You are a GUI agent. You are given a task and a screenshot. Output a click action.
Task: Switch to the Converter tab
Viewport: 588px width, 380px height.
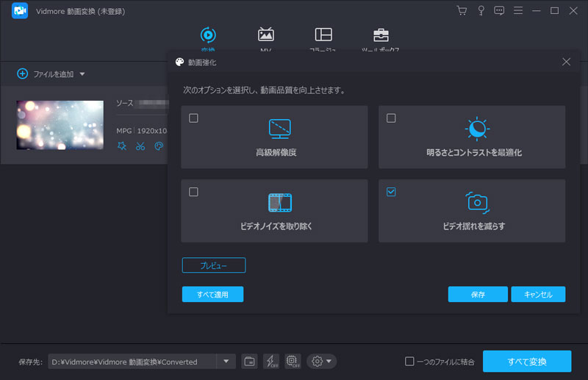(208, 39)
